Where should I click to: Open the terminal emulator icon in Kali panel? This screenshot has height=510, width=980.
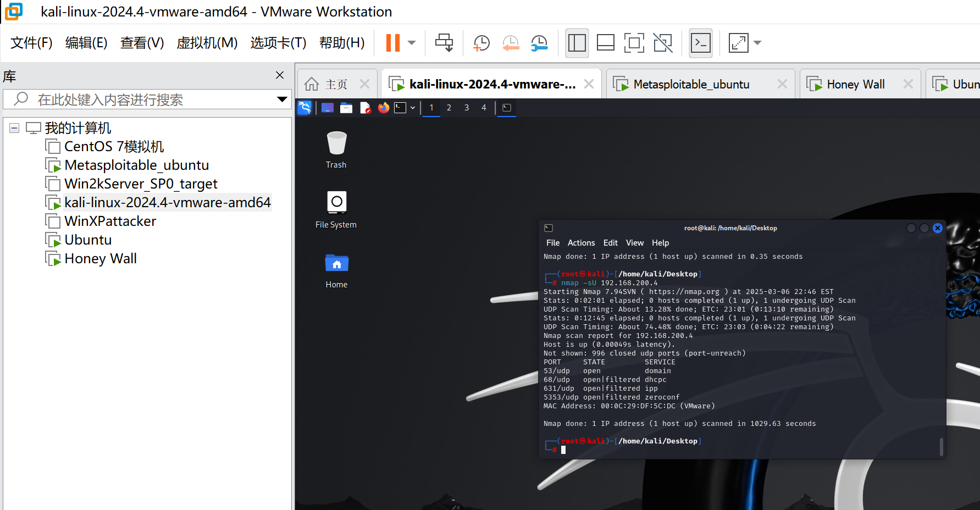[x=400, y=108]
